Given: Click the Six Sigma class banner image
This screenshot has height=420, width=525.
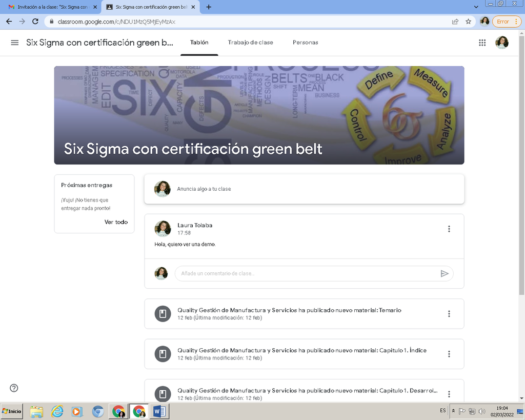Looking at the screenshot, I should 259,115.
